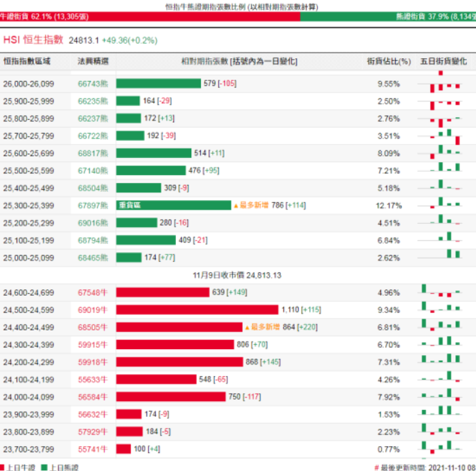Click the percentage 12.17%
The height and width of the screenshot is (471, 476).
point(389,206)
